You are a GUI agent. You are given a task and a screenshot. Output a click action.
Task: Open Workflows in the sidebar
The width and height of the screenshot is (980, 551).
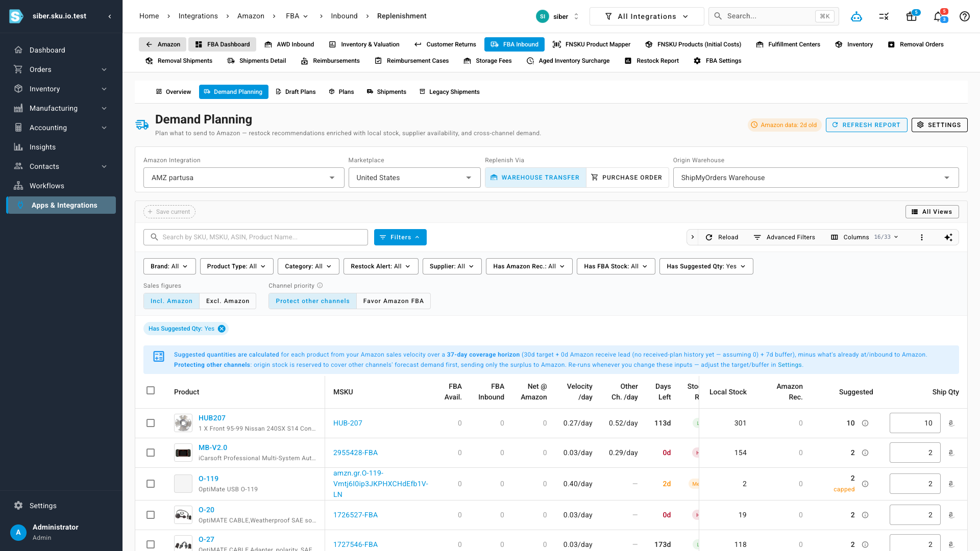[61, 186]
